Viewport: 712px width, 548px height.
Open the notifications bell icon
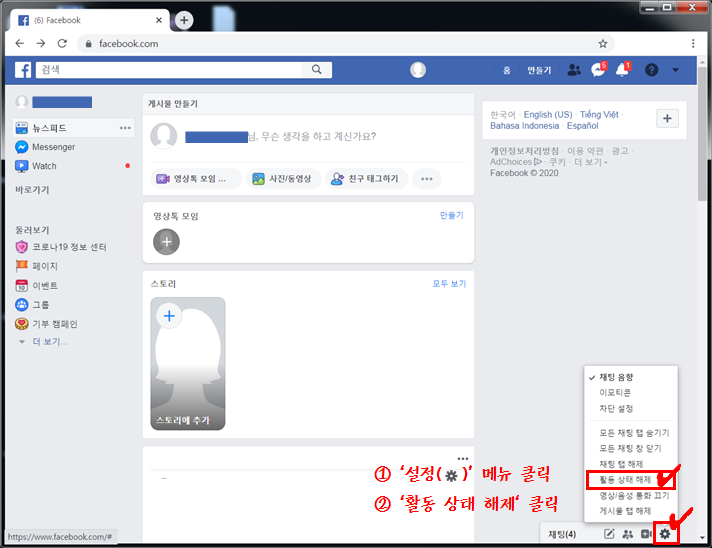point(622,69)
